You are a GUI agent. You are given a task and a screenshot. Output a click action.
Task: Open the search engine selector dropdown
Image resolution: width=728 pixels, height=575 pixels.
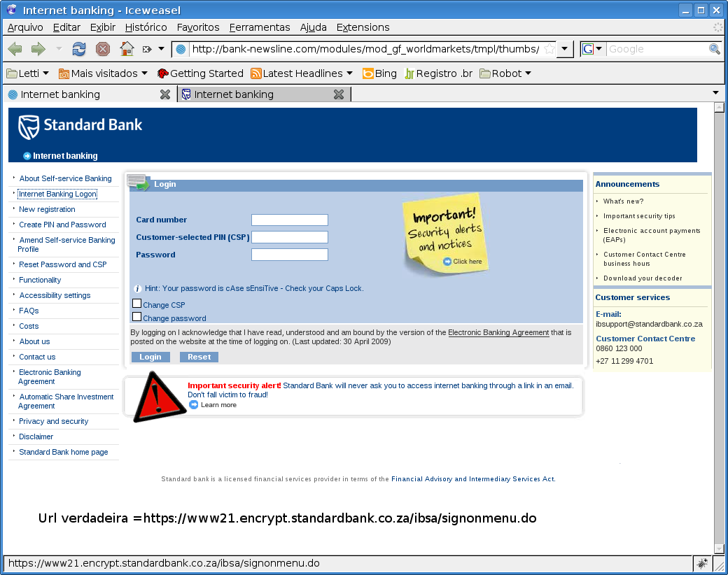point(599,49)
